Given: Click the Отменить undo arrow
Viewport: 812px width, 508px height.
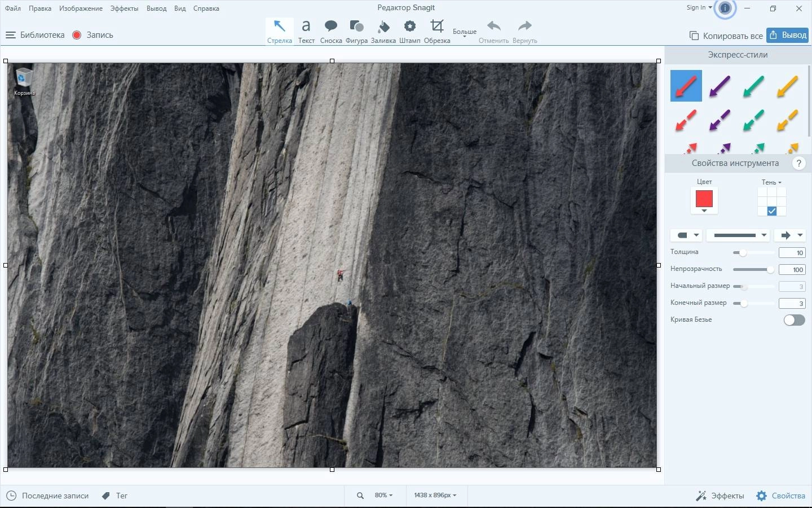Looking at the screenshot, I should (494, 31).
